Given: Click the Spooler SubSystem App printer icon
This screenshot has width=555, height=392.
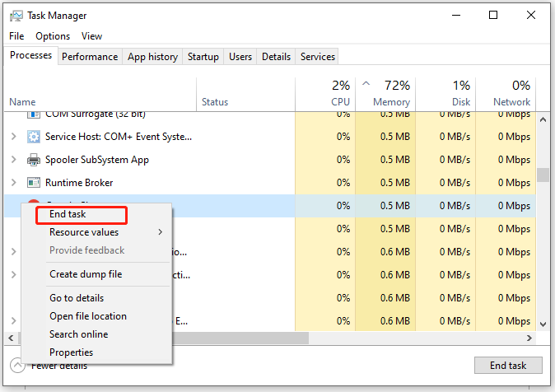Looking at the screenshot, I should (34, 160).
